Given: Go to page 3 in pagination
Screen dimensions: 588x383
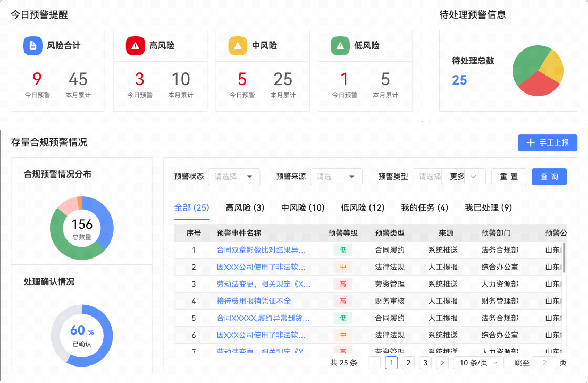Looking at the screenshot, I should pos(425,363).
